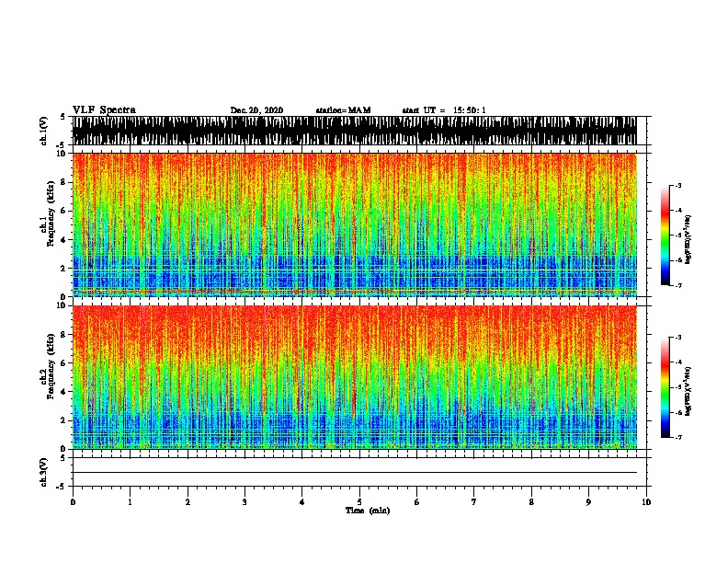Click the "station=MAM" header label

(x=343, y=110)
